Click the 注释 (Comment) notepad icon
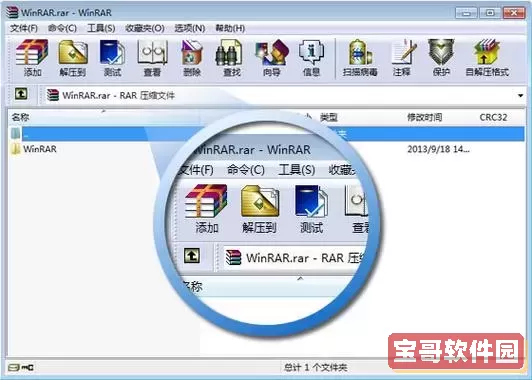 [x=403, y=52]
